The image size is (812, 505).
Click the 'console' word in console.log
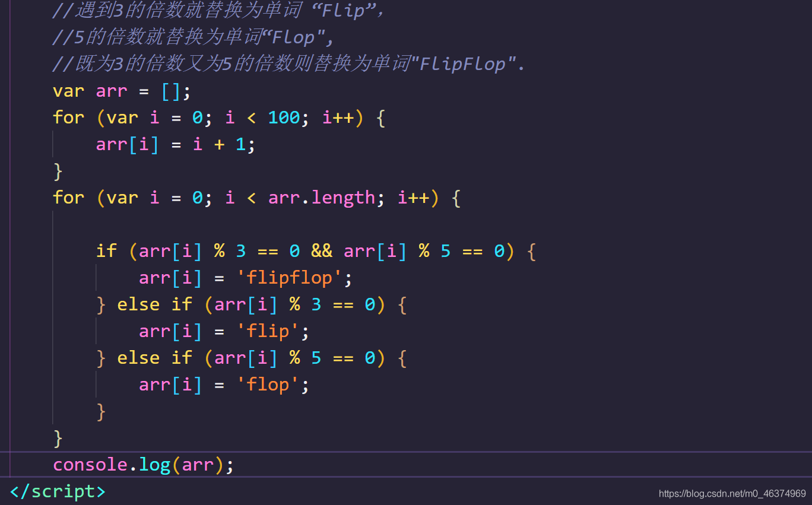(90, 464)
